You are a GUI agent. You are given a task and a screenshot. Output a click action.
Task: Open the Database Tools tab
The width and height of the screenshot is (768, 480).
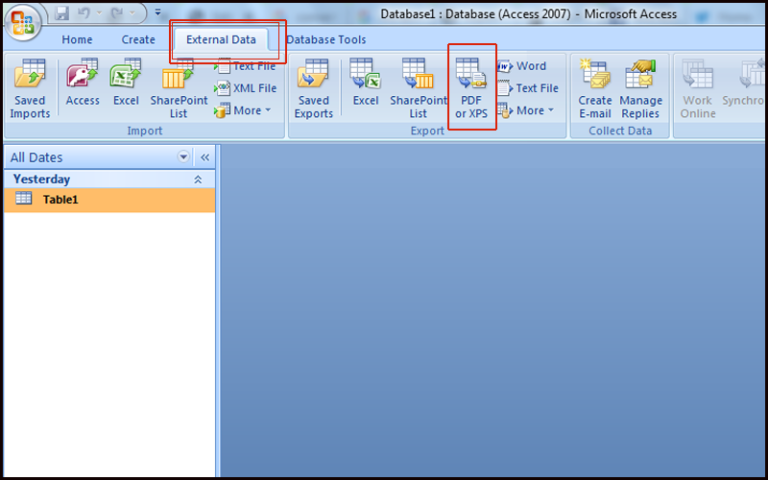[x=326, y=40]
